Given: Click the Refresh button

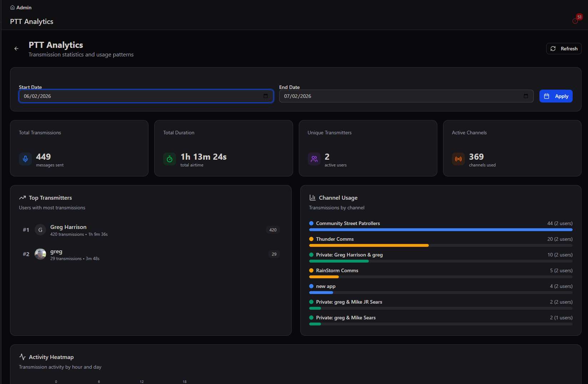Looking at the screenshot, I should pyautogui.click(x=564, y=49).
